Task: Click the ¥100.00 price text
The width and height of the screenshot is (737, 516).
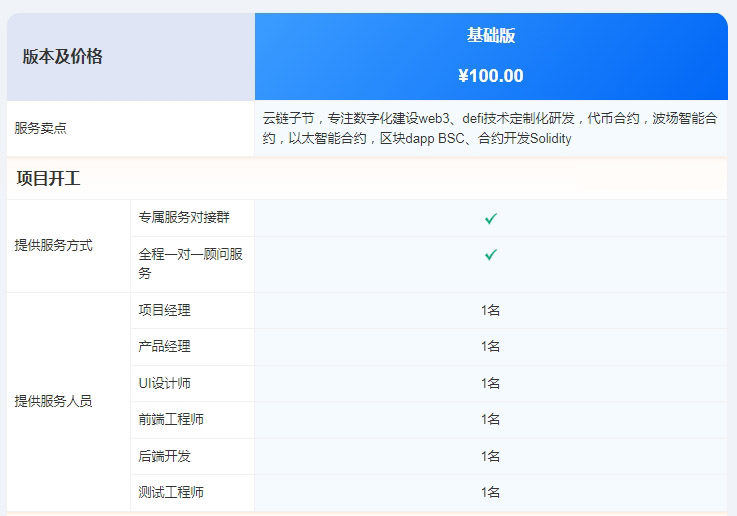Action: tap(491, 76)
